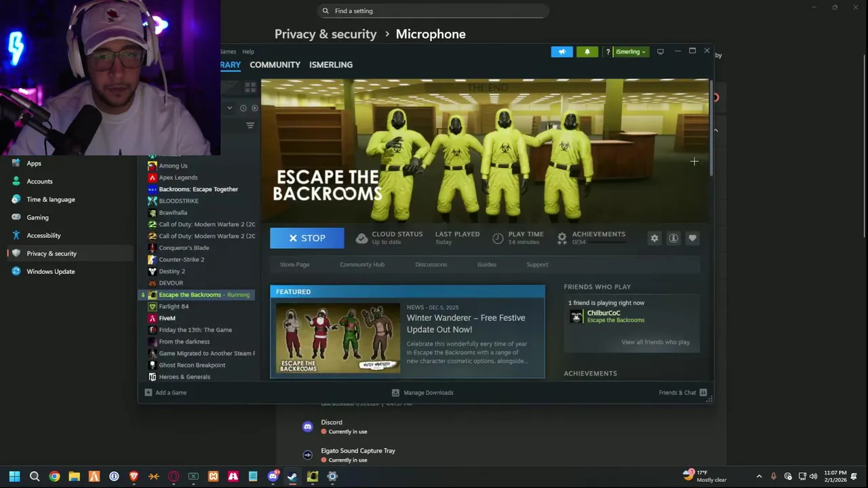The width and height of the screenshot is (868, 488).
Task: Open Steam's green notifications bell
Action: coord(587,52)
